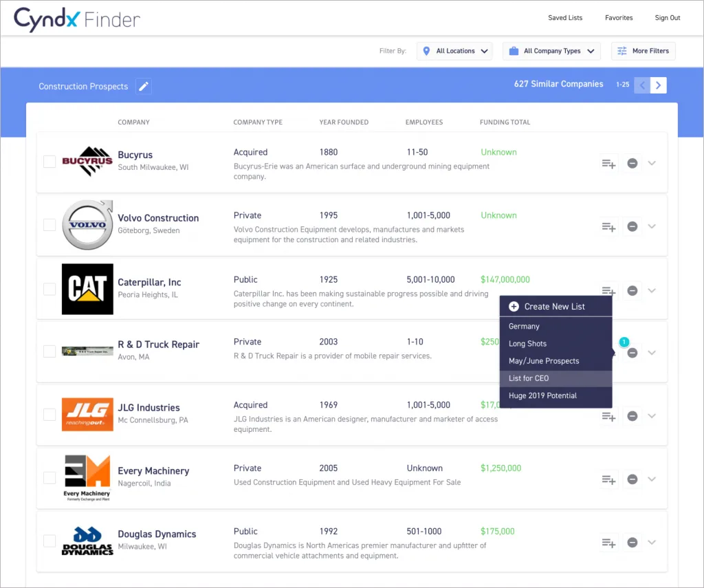Click add-to-list icon for Douglas Dynamics
Viewport: 704px width, 588px height.
tap(608, 543)
